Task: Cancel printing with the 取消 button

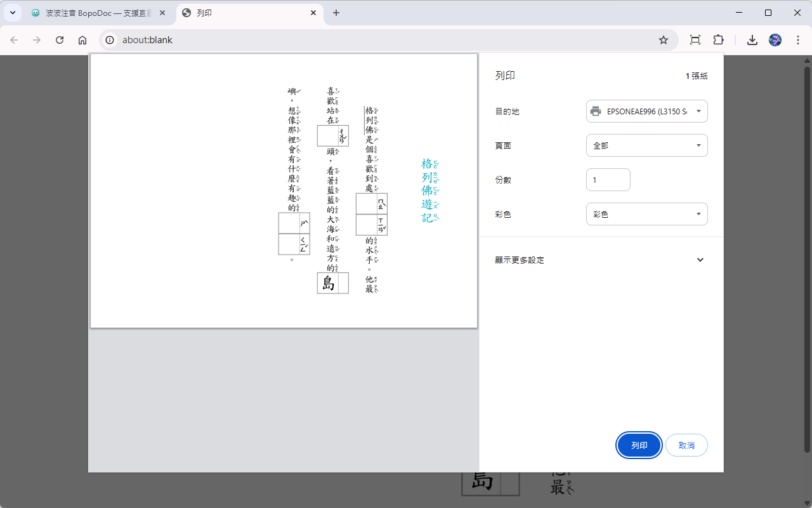Action: (686, 445)
